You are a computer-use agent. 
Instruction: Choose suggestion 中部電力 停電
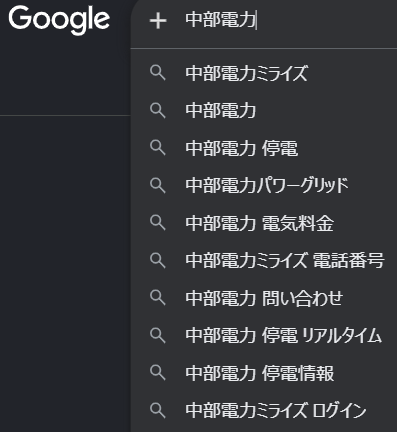pyautogui.click(x=264, y=148)
